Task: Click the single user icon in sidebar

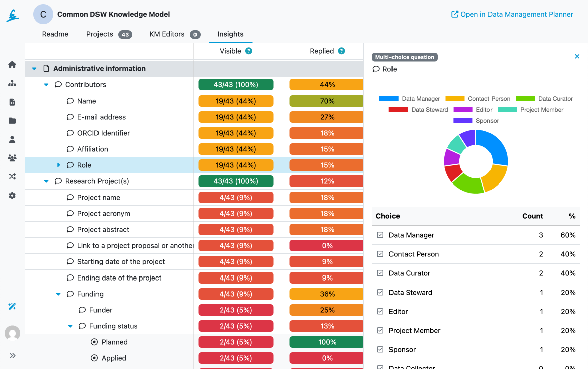Action: click(x=12, y=139)
